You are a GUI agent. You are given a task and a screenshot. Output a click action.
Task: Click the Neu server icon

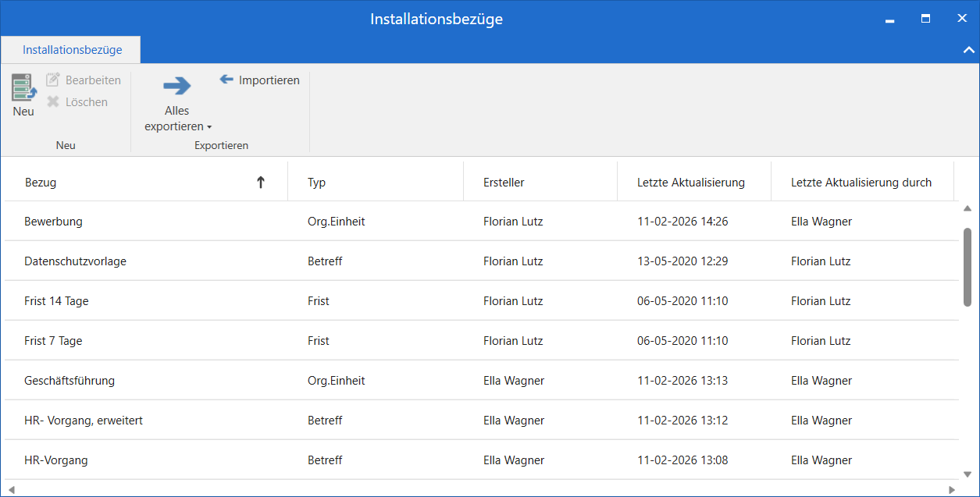pos(23,87)
